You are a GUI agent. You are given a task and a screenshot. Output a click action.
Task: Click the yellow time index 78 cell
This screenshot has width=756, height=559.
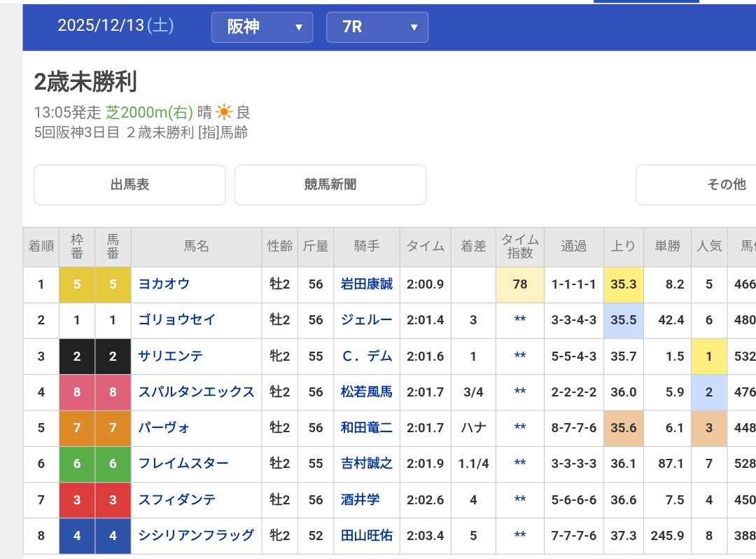coord(519,284)
